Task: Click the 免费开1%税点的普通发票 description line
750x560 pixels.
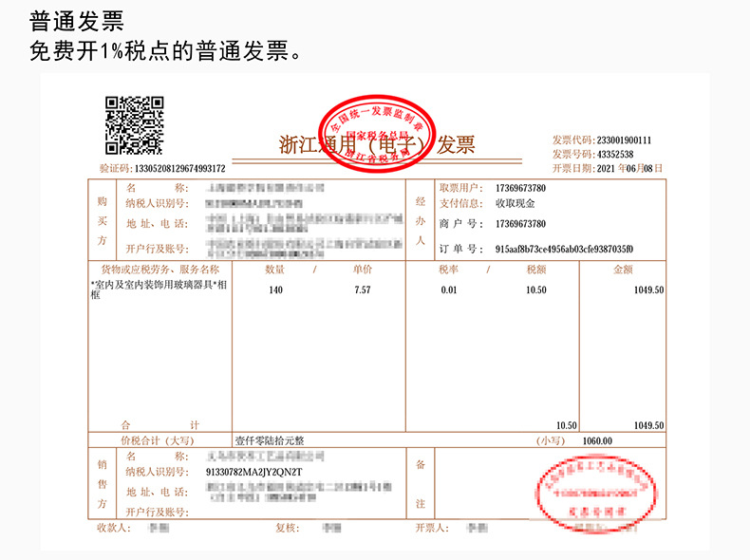Action: tap(165, 50)
